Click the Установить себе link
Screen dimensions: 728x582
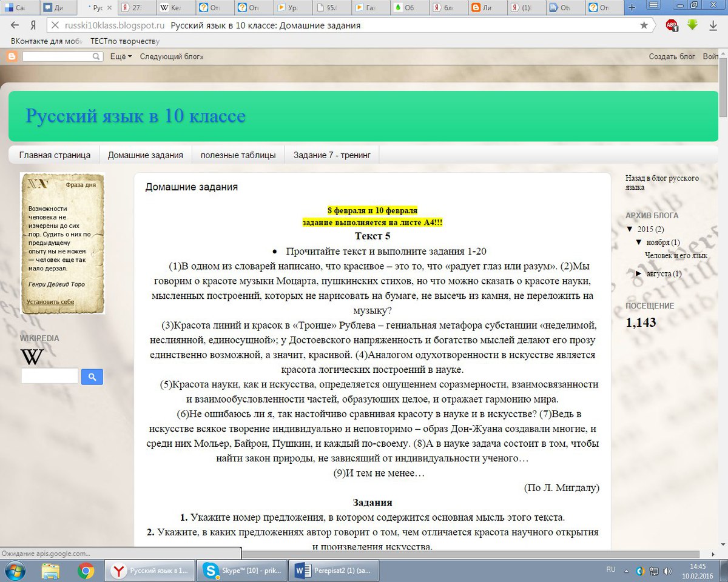coord(50,302)
